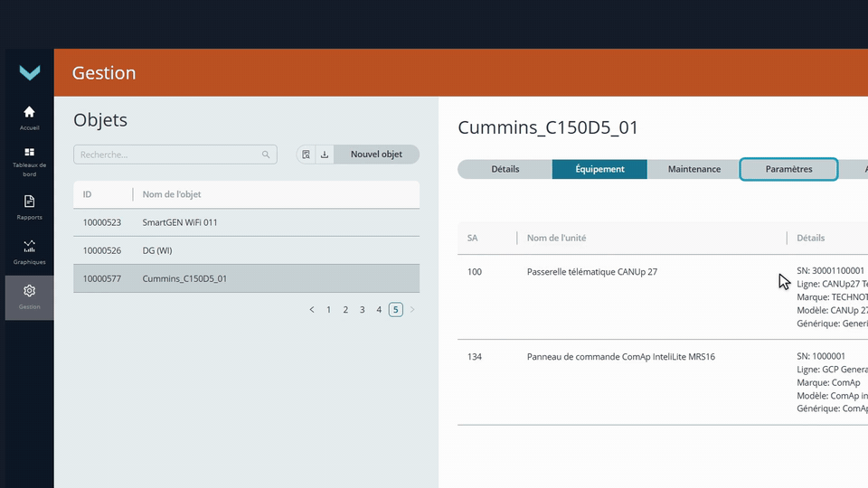Click SN: 1000001 detail text
This screenshot has height=488, width=868.
pyautogui.click(x=821, y=356)
